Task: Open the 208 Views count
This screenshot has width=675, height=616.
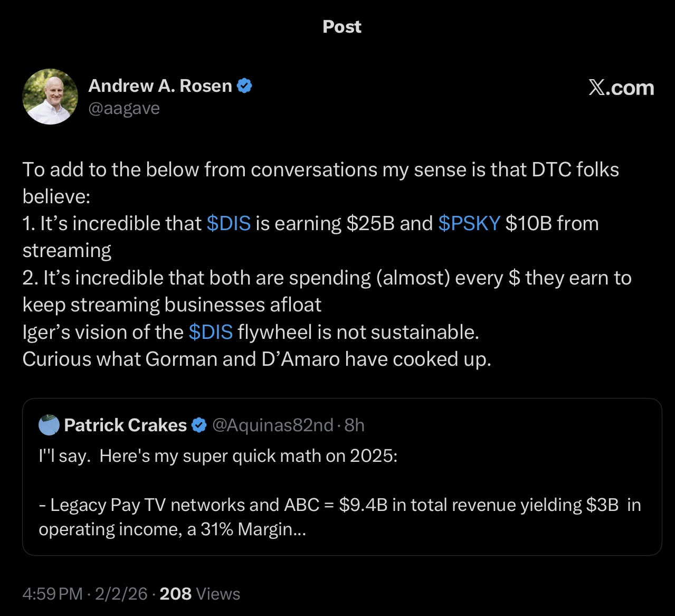Action: 199,594
